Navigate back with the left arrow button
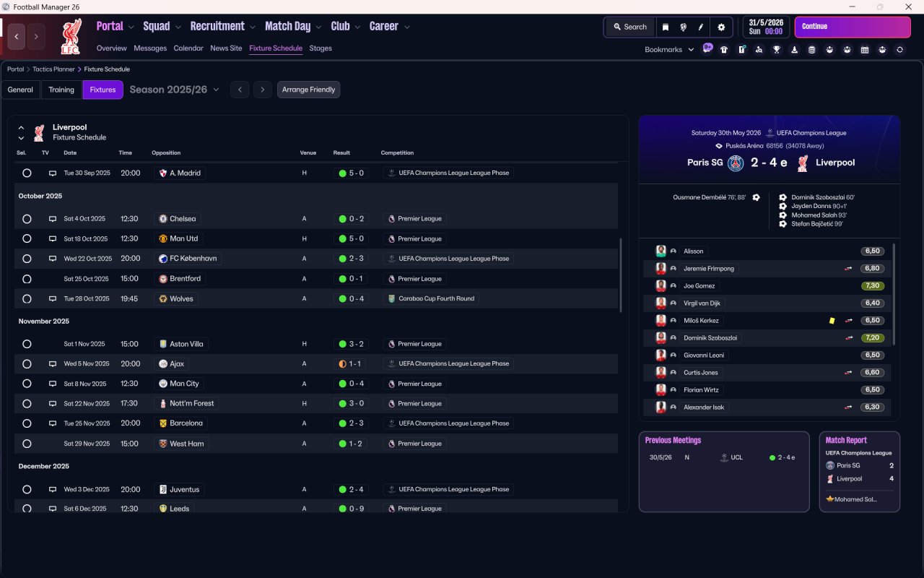The width and height of the screenshot is (924, 578). tap(17, 36)
